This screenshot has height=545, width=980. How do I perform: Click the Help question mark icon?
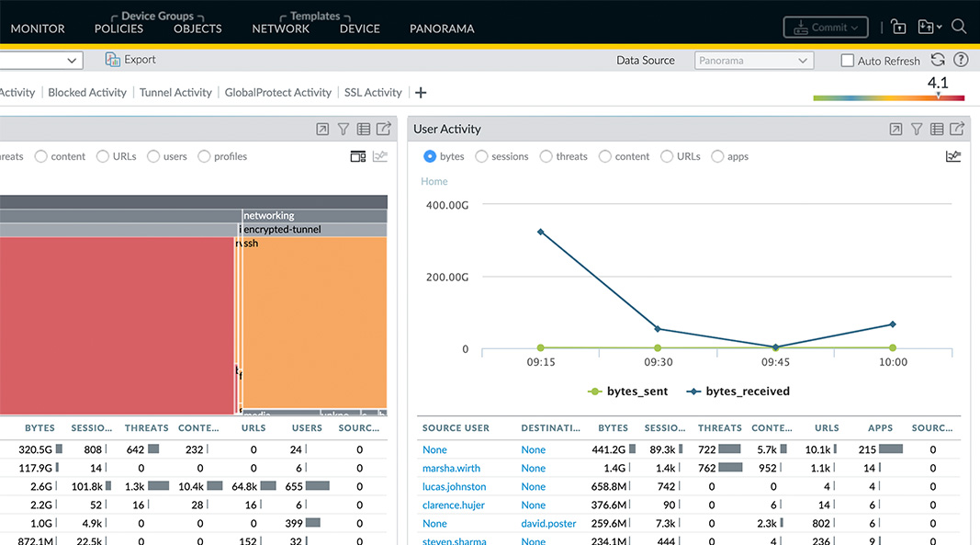(961, 59)
